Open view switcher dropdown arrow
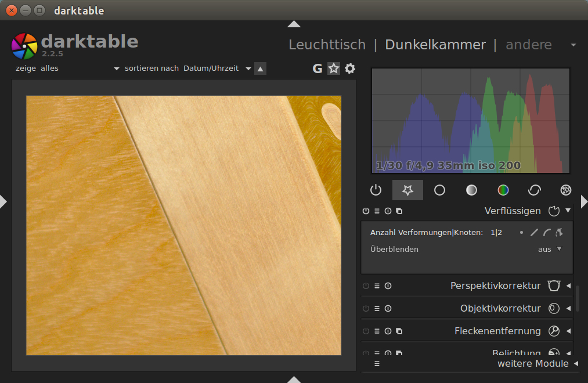This screenshot has height=383, width=588. (x=573, y=45)
